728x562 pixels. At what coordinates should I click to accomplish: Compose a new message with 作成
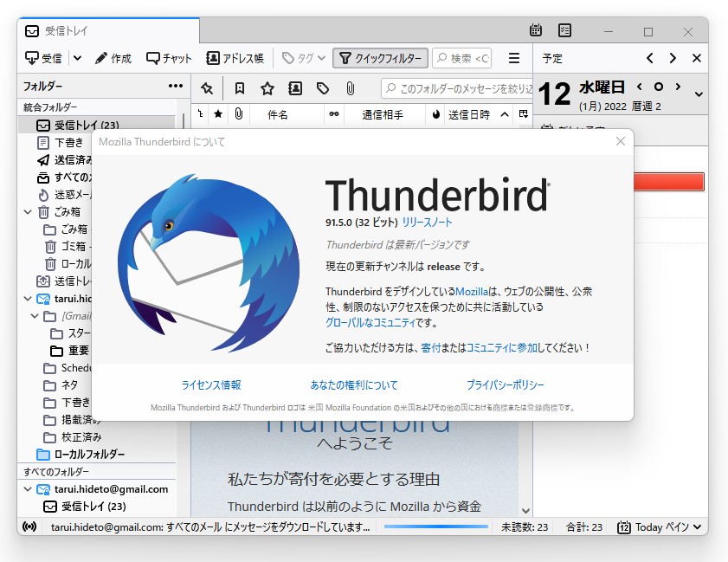point(113,58)
